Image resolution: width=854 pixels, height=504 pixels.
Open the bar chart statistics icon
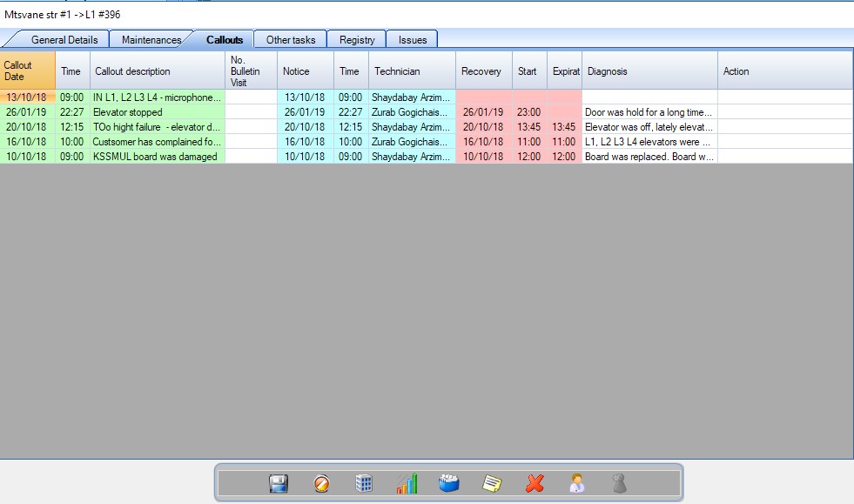(407, 483)
